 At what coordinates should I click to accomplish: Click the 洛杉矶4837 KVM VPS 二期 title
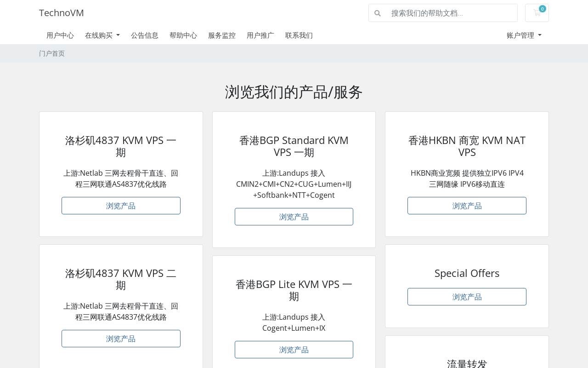pos(121,279)
